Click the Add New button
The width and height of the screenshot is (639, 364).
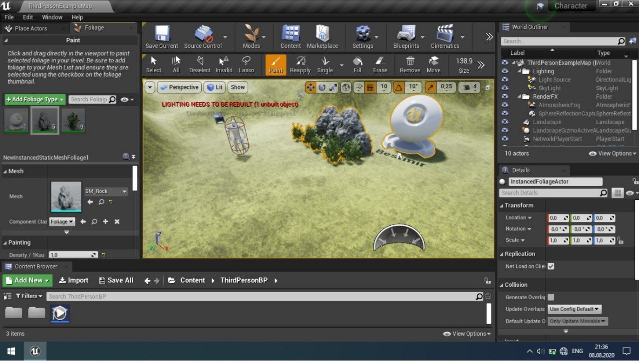click(27, 280)
